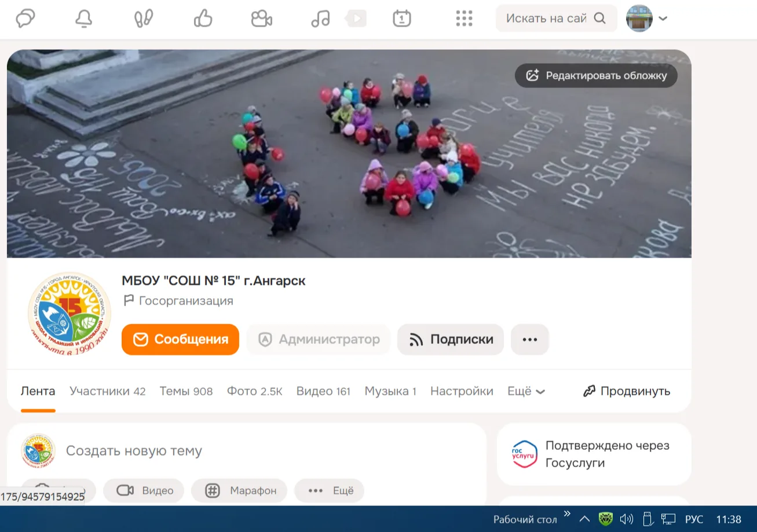This screenshot has height=532, width=757.
Task: Select the 'Лента' tab
Action: pos(38,391)
